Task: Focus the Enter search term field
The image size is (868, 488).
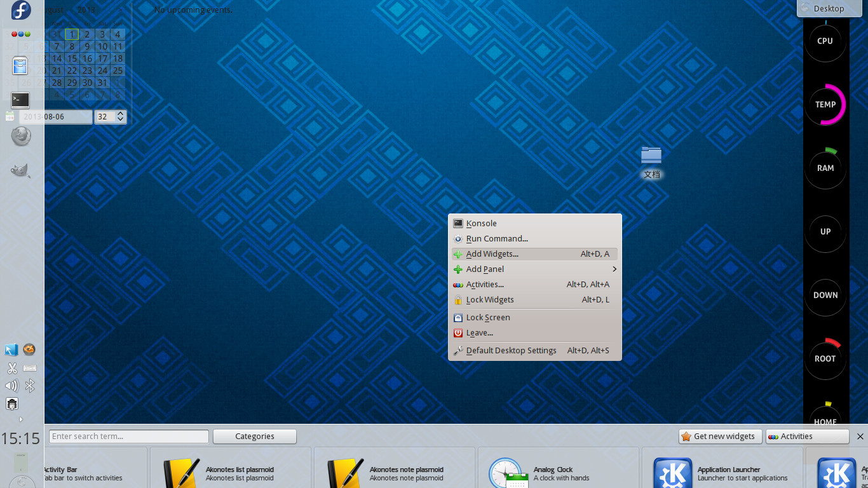Action: click(x=129, y=437)
